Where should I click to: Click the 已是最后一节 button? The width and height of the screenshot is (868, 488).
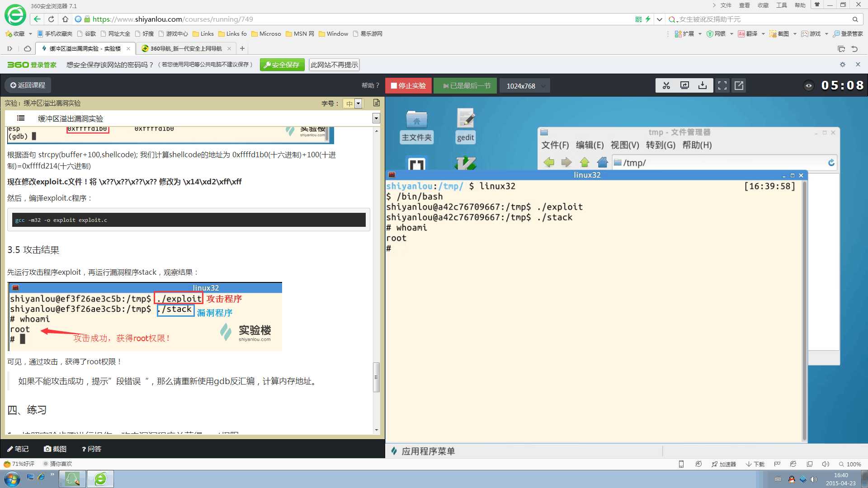[466, 86]
